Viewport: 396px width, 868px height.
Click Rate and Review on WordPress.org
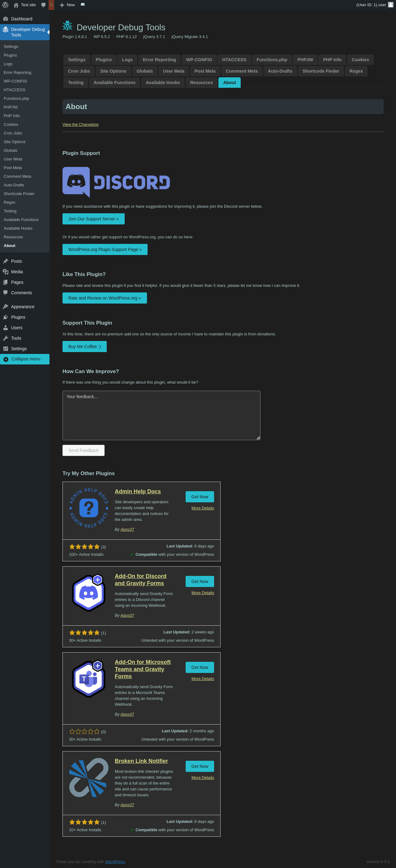point(105,298)
